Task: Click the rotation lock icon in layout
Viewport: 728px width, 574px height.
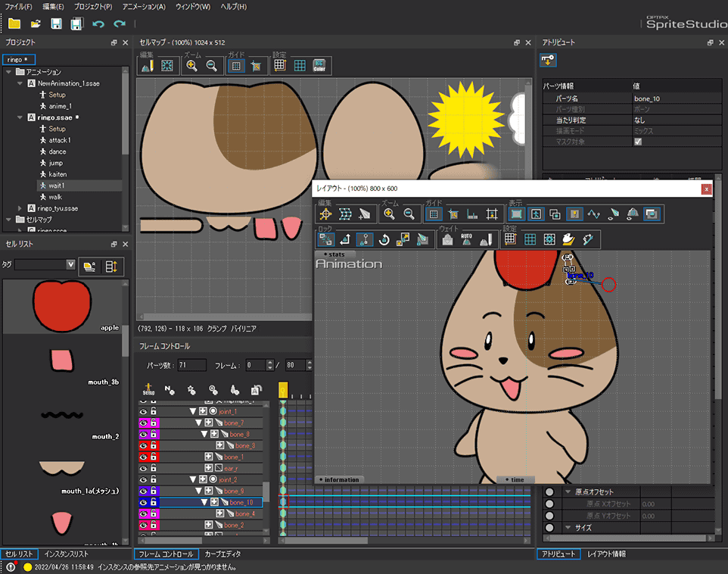Action: tap(384, 239)
